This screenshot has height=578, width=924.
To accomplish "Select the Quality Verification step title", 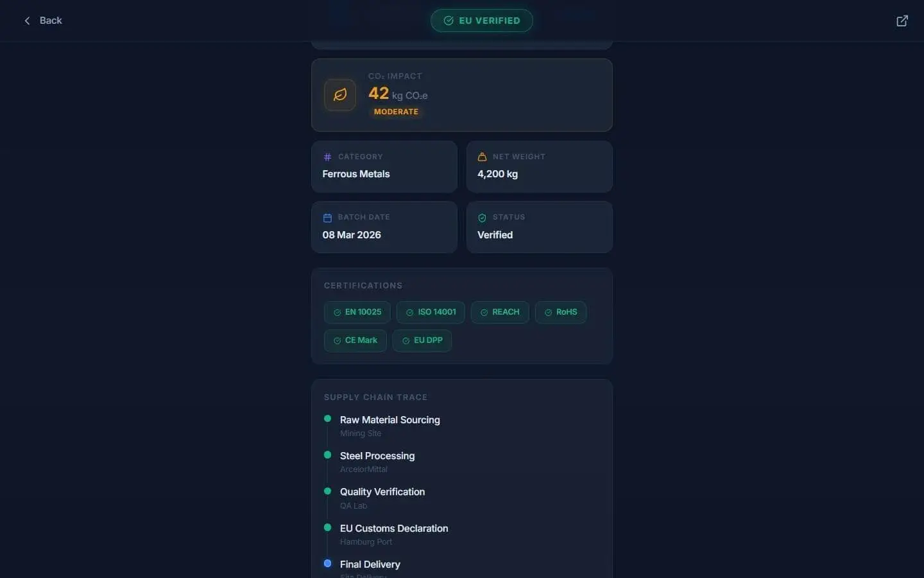I will (382, 492).
